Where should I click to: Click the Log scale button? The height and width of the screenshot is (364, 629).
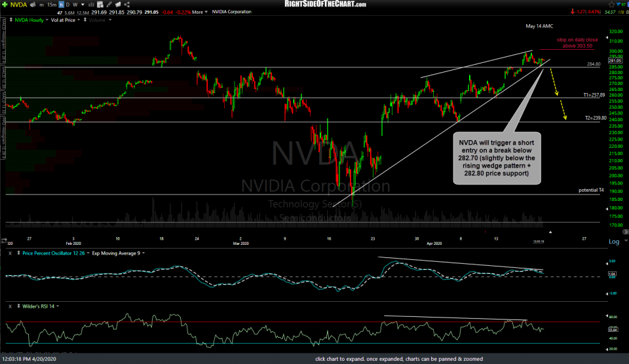coord(614,242)
